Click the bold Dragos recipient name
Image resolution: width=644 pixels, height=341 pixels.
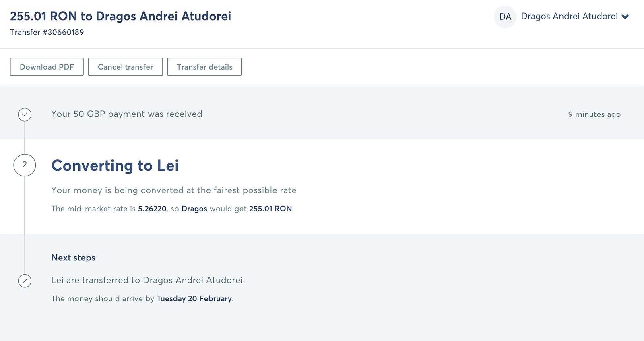point(194,209)
